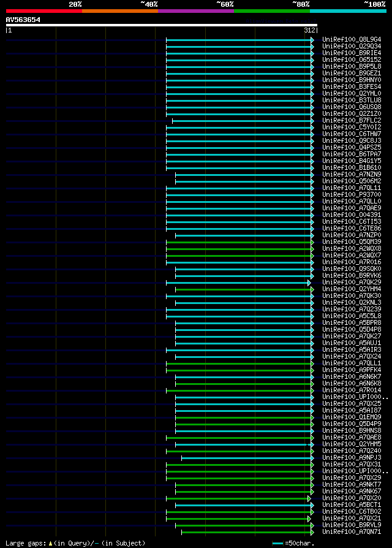Select the UniRef100_B9RVL9 label

(x=352, y=525)
